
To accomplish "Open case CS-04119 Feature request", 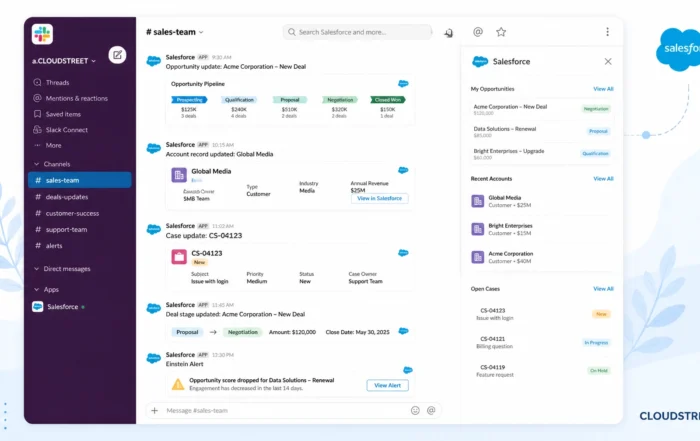I will coord(542,370).
